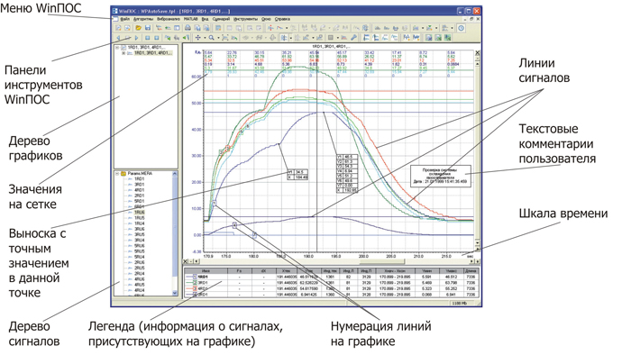631x364 pixels.
Task: Click the open folder toolbar icon
Action: point(138,29)
